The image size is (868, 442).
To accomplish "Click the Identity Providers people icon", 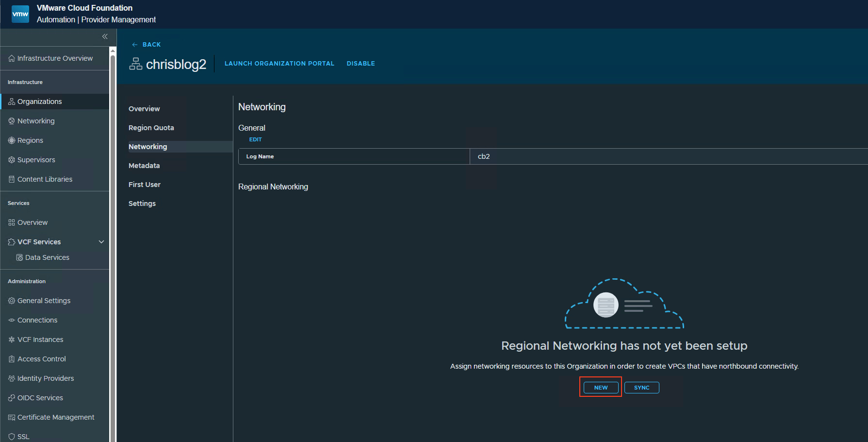I will (x=12, y=378).
